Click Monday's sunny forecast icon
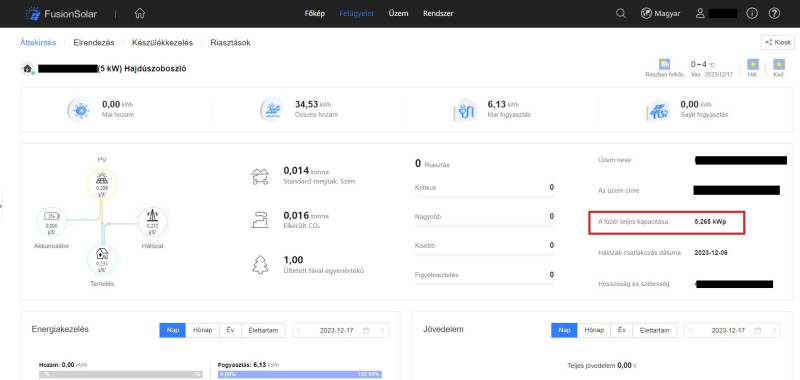This screenshot has height=380, width=800. tap(753, 64)
